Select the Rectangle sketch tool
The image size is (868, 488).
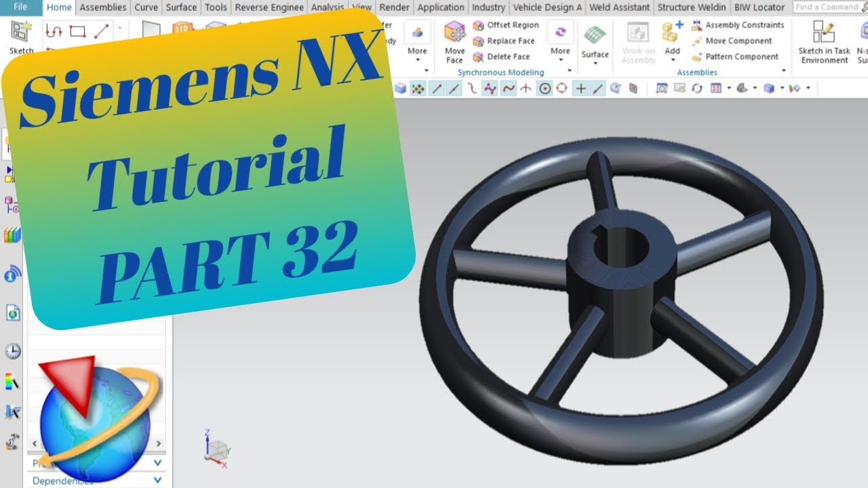click(77, 31)
